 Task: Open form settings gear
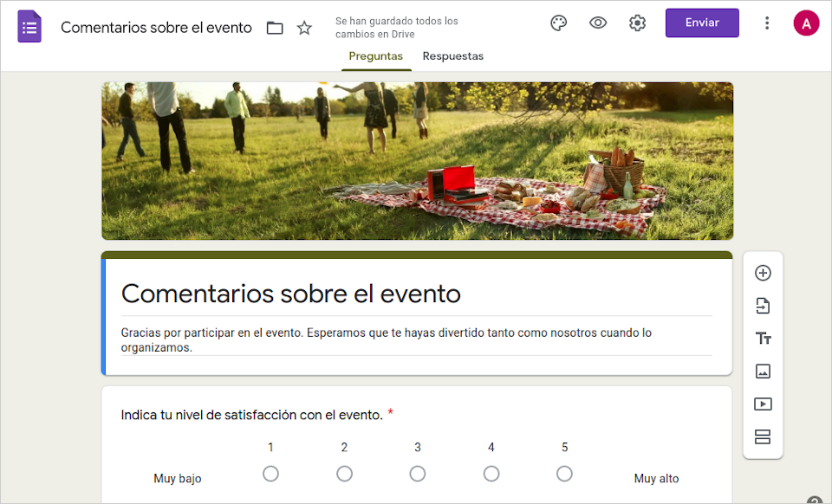point(637,23)
